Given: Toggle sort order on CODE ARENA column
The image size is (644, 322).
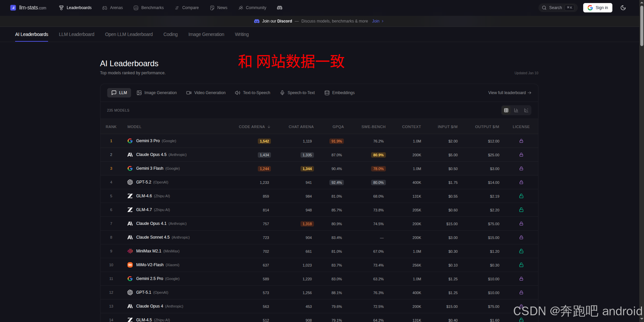Looking at the screenshot, I should [x=254, y=127].
